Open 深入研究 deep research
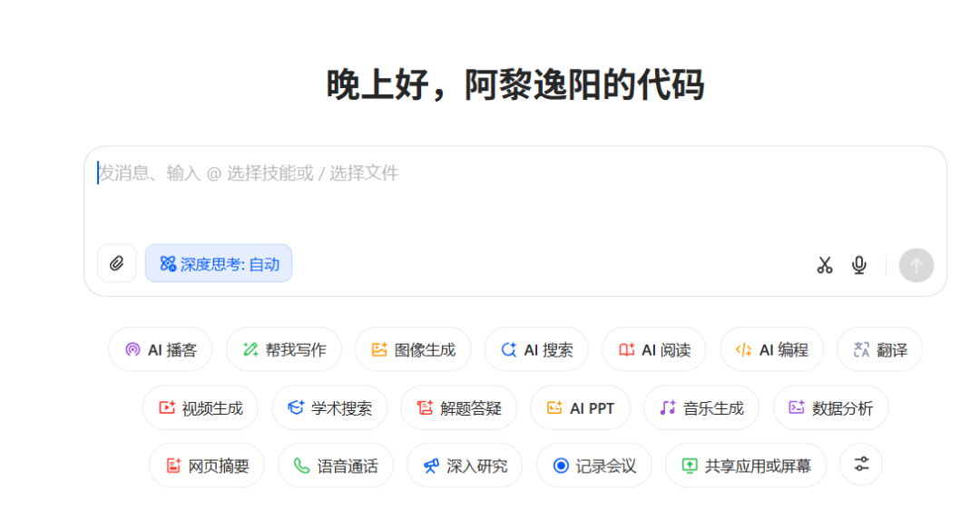The width and height of the screenshot is (980, 519). tap(465, 465)
